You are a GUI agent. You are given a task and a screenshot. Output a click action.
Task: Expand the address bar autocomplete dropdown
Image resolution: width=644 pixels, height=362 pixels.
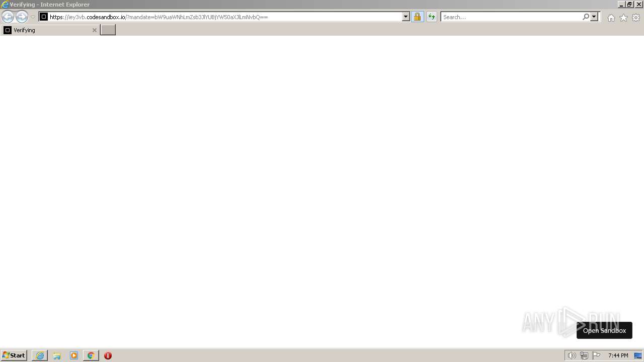(406, 17)
